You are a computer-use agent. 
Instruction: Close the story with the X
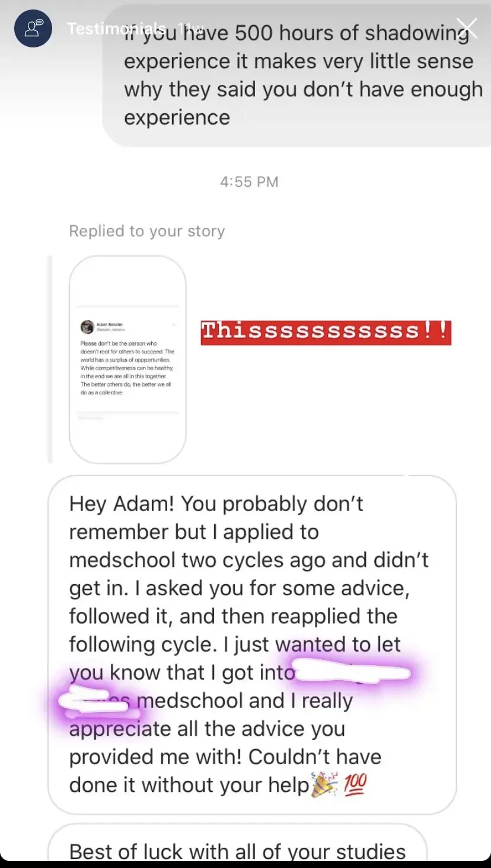467,28
